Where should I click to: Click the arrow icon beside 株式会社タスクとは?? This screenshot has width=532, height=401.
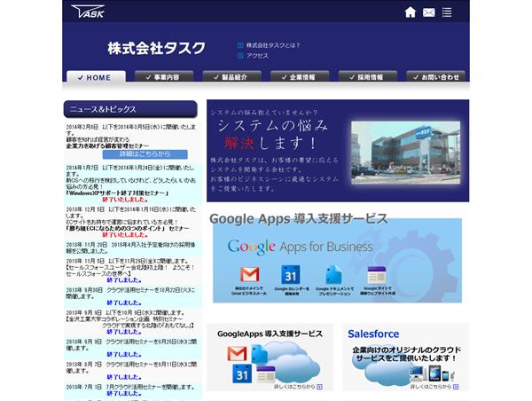(240, 45)
